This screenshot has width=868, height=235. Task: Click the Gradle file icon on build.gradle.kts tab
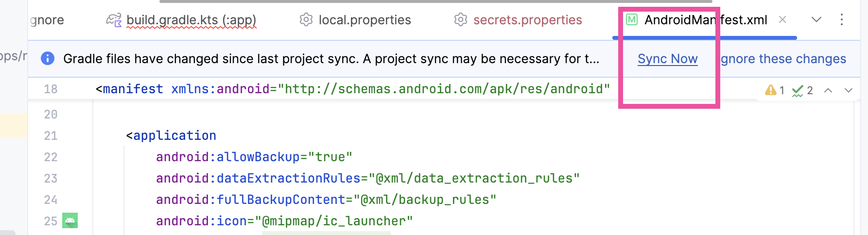(114, 20)
